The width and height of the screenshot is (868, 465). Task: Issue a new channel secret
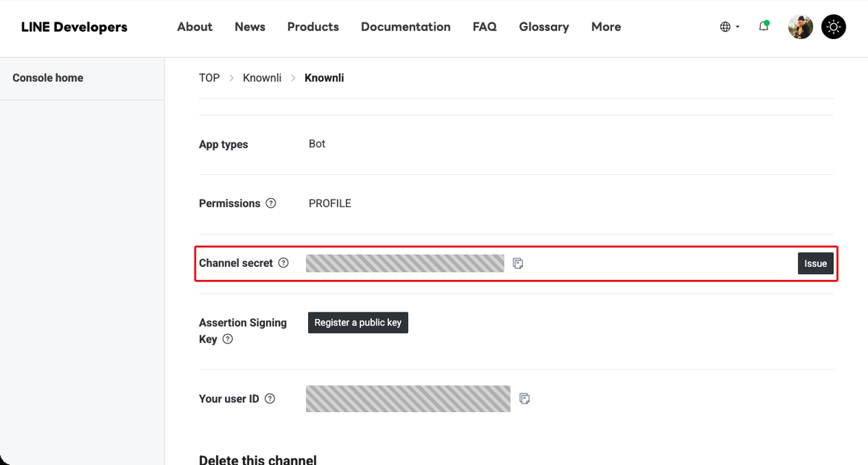[x=815, y=263]
